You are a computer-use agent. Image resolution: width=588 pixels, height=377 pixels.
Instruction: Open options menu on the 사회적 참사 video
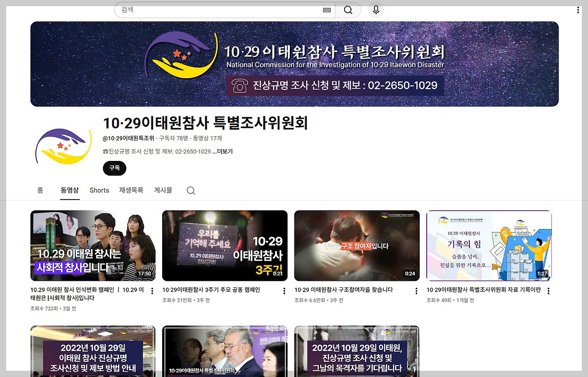tap(152, 291)
